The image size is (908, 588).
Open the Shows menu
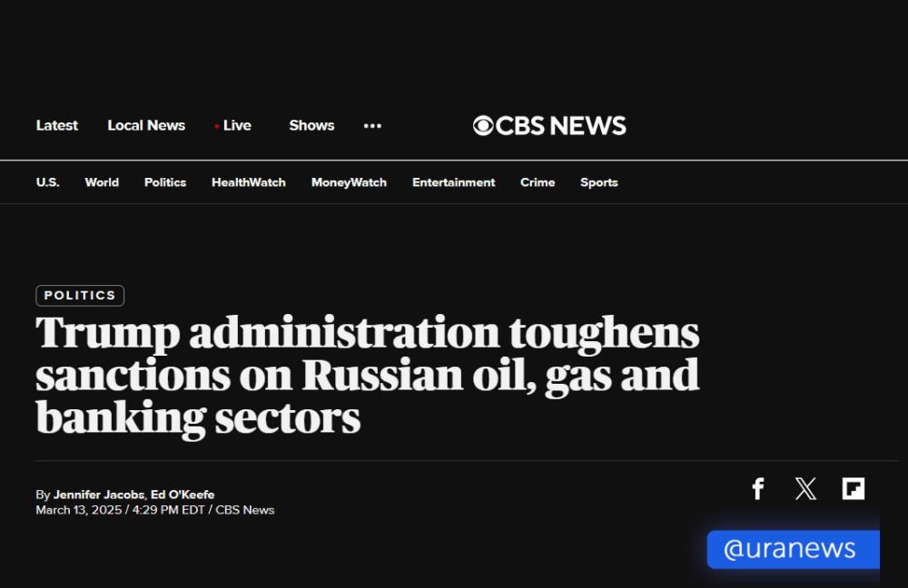click(x=311, y=125)
